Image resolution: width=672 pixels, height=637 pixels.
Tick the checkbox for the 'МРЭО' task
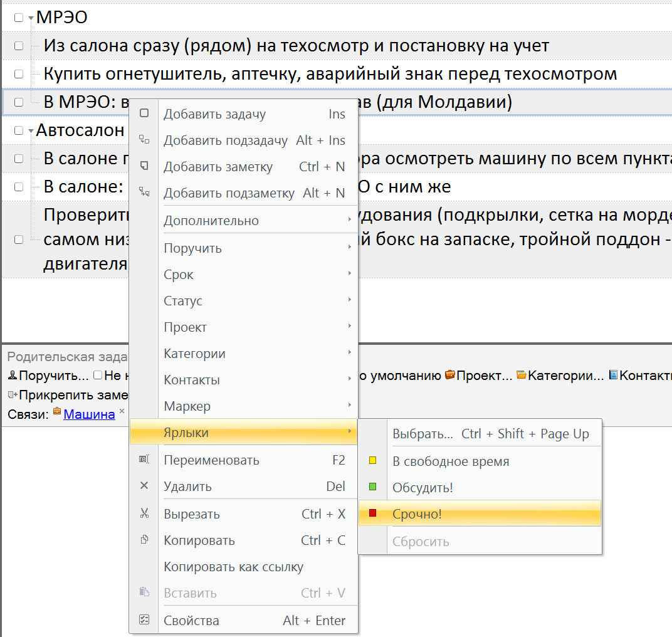point(19,18)
